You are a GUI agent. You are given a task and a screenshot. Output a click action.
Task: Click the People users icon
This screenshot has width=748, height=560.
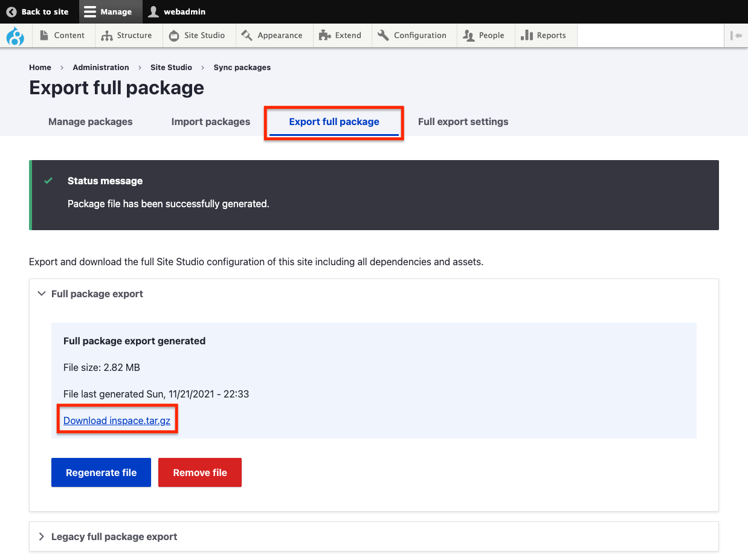pyautogui.click(x=468, y=36)
